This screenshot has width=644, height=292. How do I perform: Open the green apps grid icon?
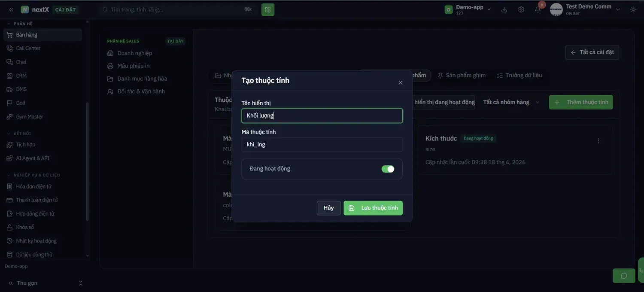268,9
